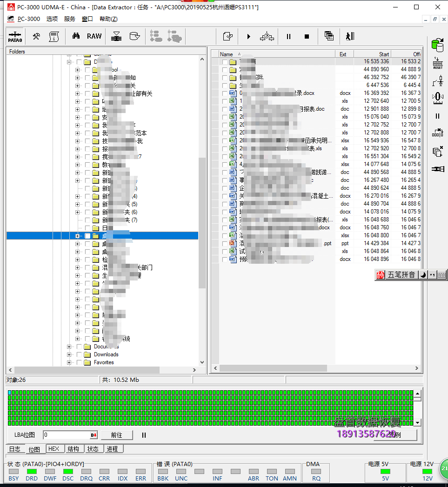Check the xls file with Start 12 702 640
448x487 pixels.
point(225,101)
